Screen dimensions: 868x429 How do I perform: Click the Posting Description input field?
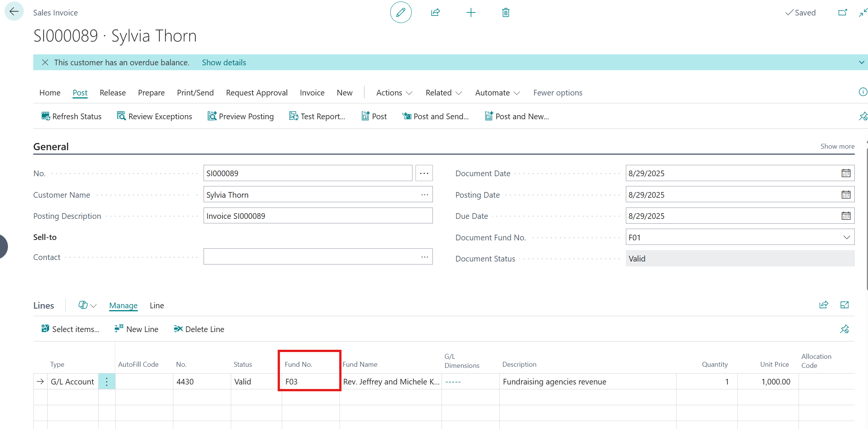coord(318,216)
